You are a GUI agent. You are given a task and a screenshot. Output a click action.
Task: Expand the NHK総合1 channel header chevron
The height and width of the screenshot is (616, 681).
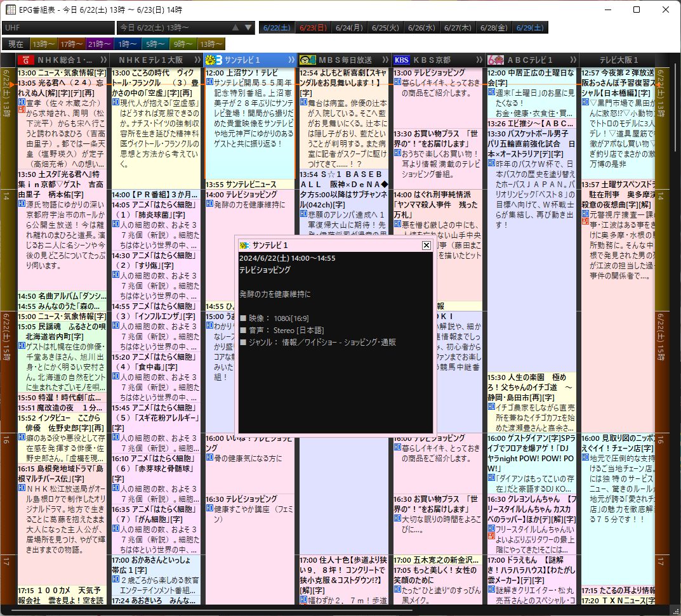tap(103, 60)
